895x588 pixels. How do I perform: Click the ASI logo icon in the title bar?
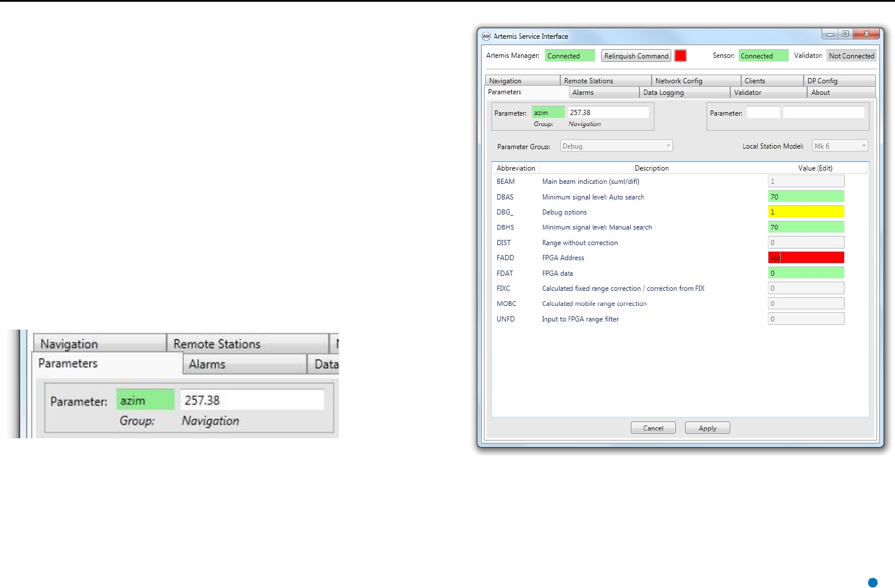pos(486,36)
